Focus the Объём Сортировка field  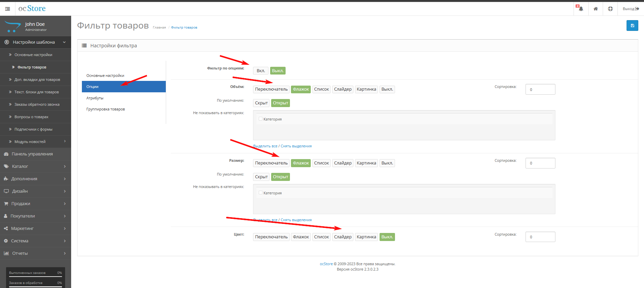[x=540, y=89]
